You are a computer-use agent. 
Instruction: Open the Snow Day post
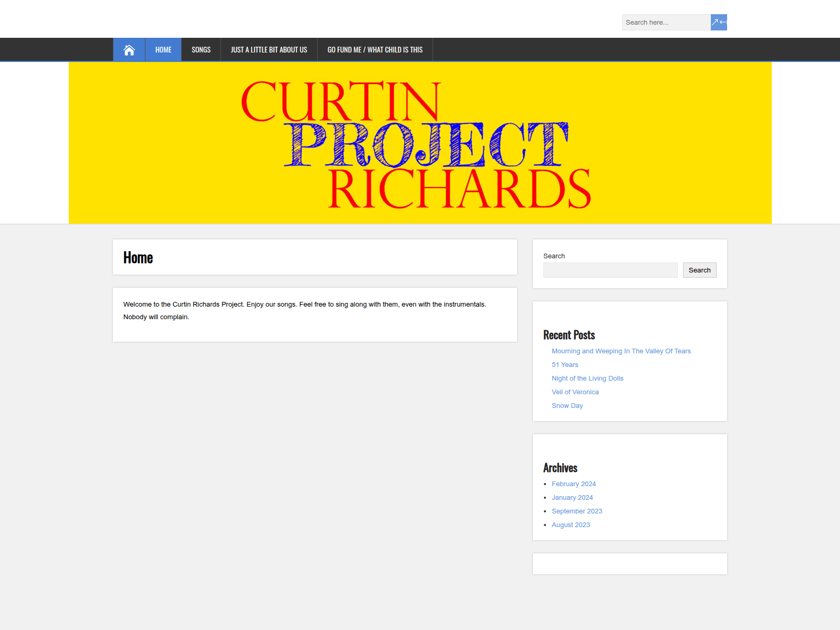567,406
